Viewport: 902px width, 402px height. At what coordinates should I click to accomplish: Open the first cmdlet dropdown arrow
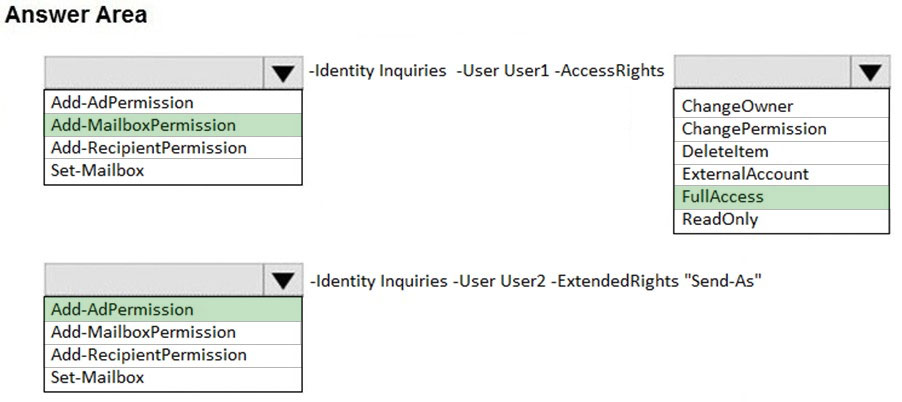pos(283,72)
